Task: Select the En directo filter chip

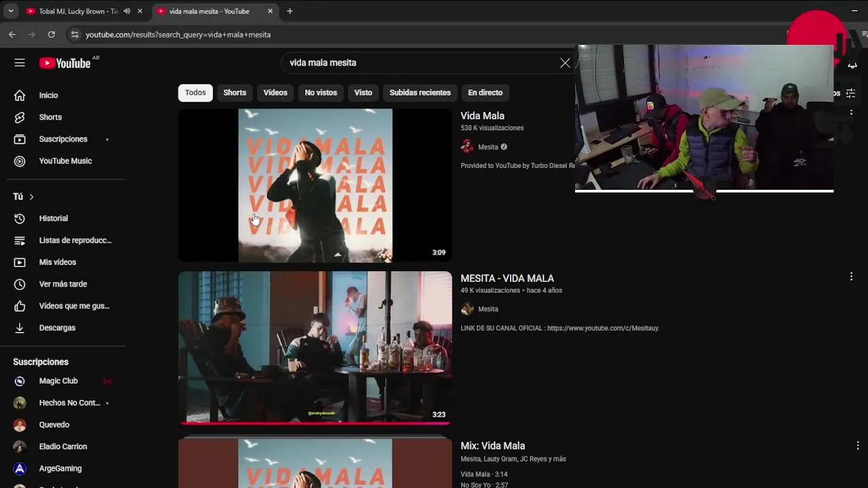Action: tap(485, 93)
